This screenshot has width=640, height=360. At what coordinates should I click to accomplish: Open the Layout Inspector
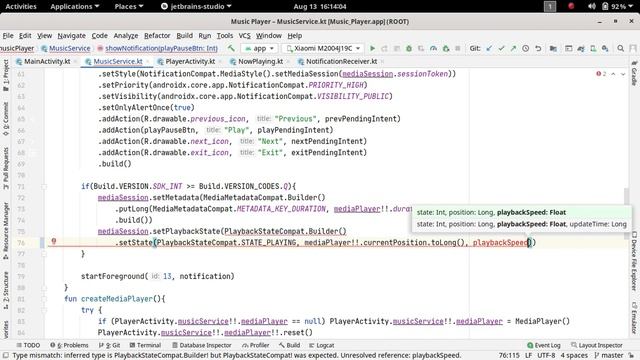pos(597,345)
